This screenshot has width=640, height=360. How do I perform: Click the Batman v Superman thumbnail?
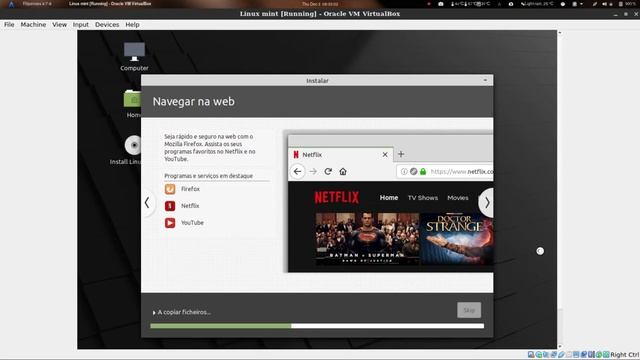point(367,238)
